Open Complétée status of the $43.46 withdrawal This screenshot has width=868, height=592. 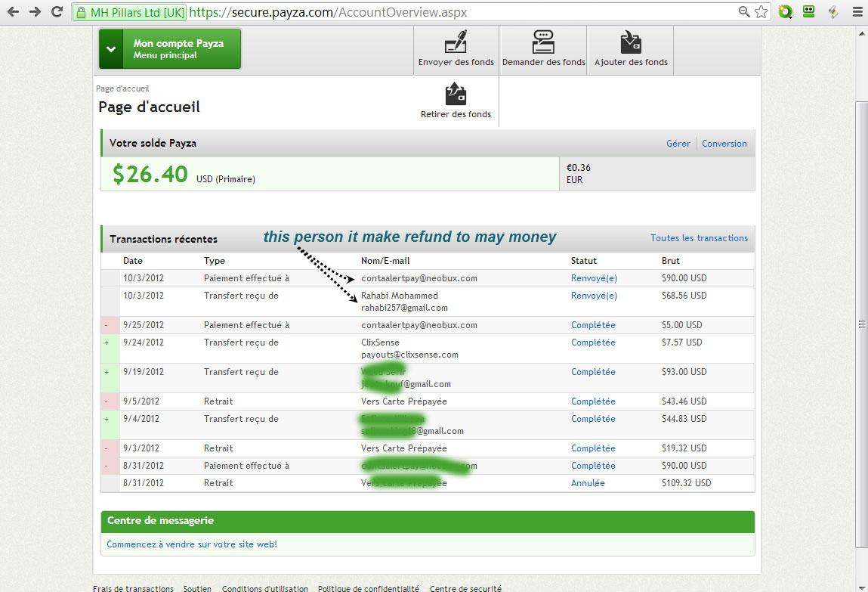pos(593,401)
